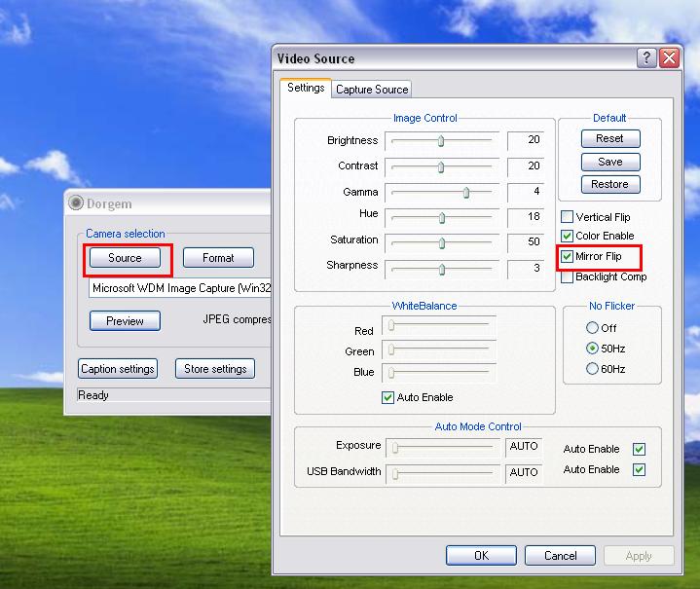Click Source button in Dorgem window
Screen dimensions: 700x589
tap(125, 258)
